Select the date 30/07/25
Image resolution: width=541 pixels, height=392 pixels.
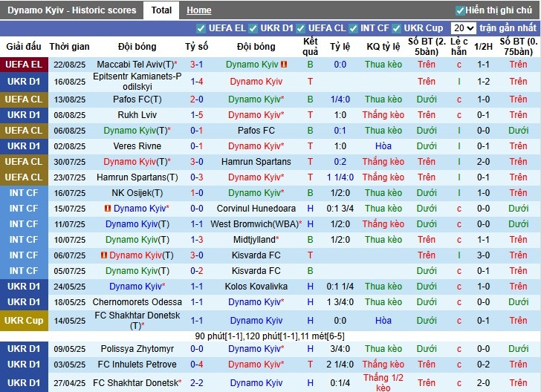click(69, 162)
